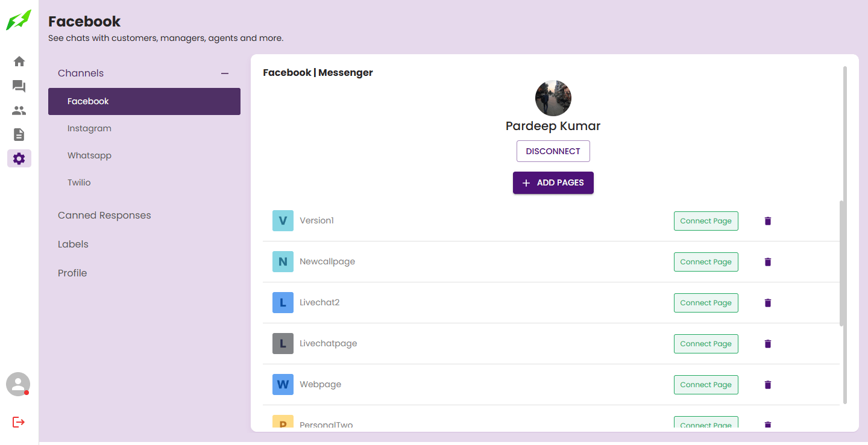The height and width of the screenshot is (445, 868).
Task: Open Canned Responses section
Action: [104, 216]
